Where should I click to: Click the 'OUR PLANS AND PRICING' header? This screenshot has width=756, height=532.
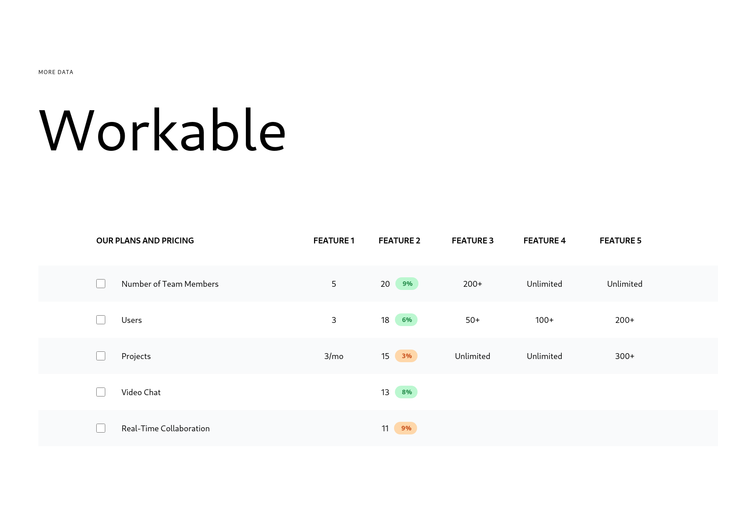[x=145, y=241]
